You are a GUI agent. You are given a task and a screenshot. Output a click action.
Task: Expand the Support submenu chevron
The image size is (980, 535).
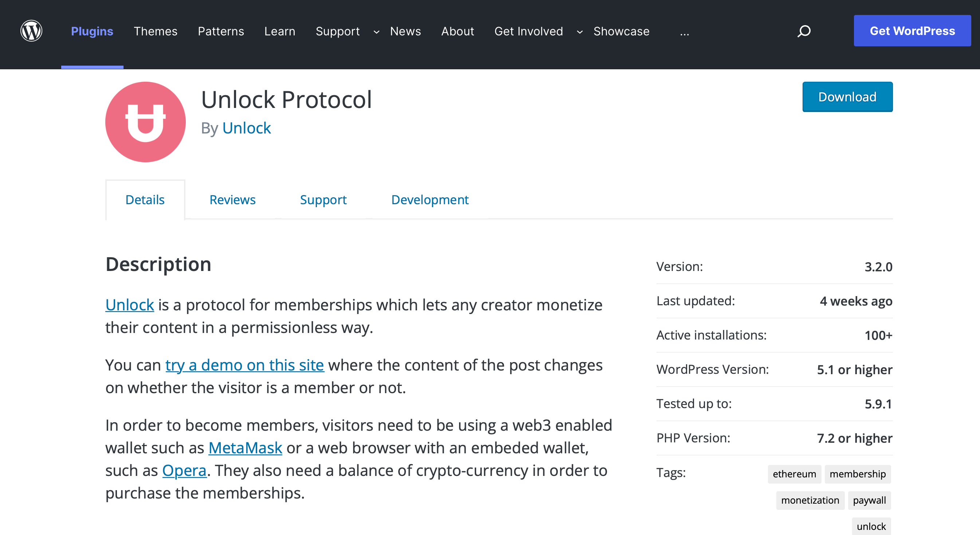click(376, 32)
